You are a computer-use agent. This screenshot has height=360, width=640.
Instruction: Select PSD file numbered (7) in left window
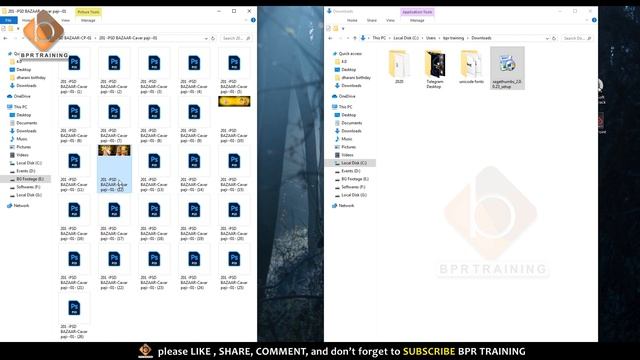click(x=114, y=119)
